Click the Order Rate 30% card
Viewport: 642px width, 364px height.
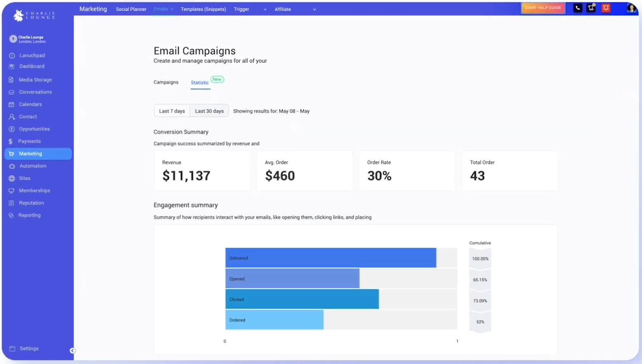tap(407, 171)
